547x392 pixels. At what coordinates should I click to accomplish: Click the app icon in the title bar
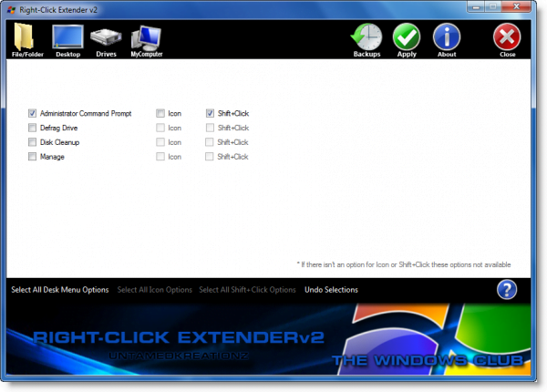point(11,10)
